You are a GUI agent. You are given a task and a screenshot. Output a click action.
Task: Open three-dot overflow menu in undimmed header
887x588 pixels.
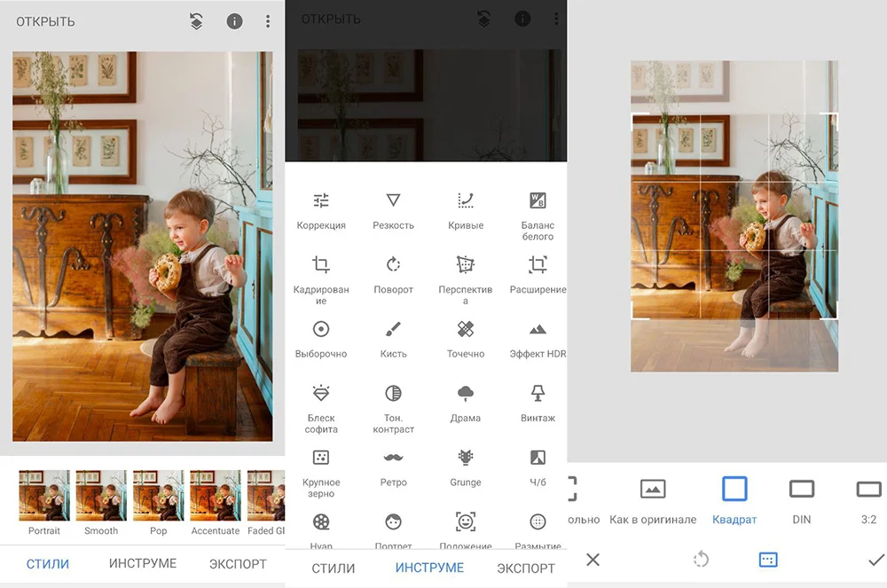pyautogui.click(x=268, y=21)
